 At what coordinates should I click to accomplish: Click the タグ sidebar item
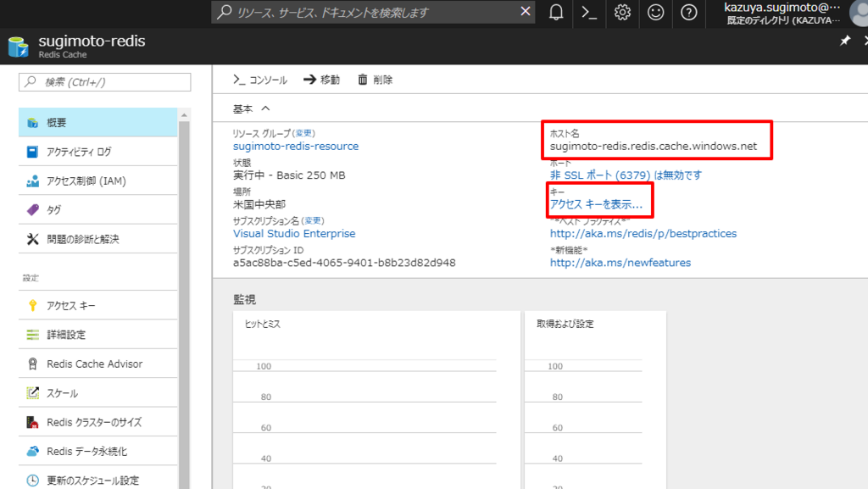click(53, 209)
